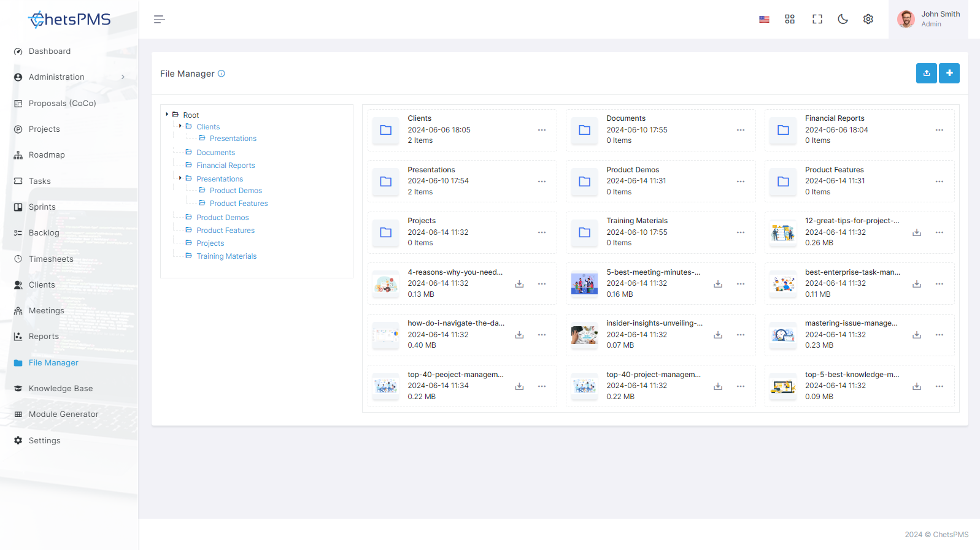
Task: Collapse the Presentations tree node arrow
Action: [x=180, y=178]
